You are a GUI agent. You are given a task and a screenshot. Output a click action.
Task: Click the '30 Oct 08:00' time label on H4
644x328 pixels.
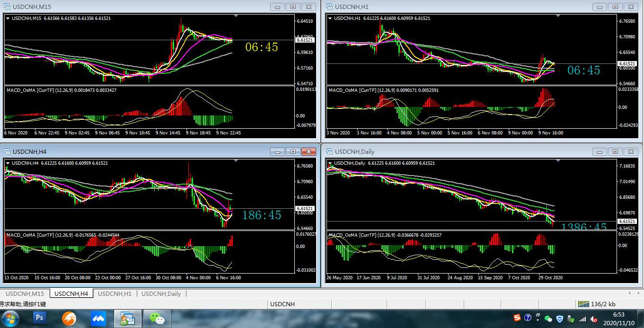[x=168, y=278]
